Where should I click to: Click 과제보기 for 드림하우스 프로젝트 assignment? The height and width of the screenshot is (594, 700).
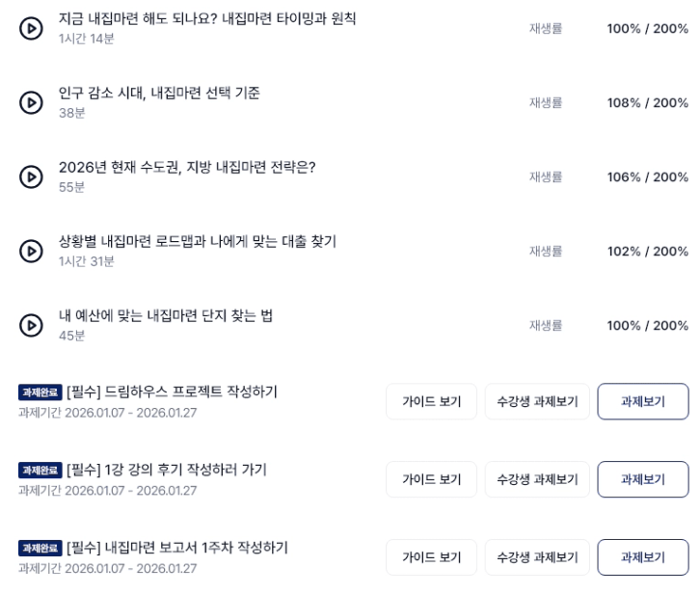pos(643,402)
